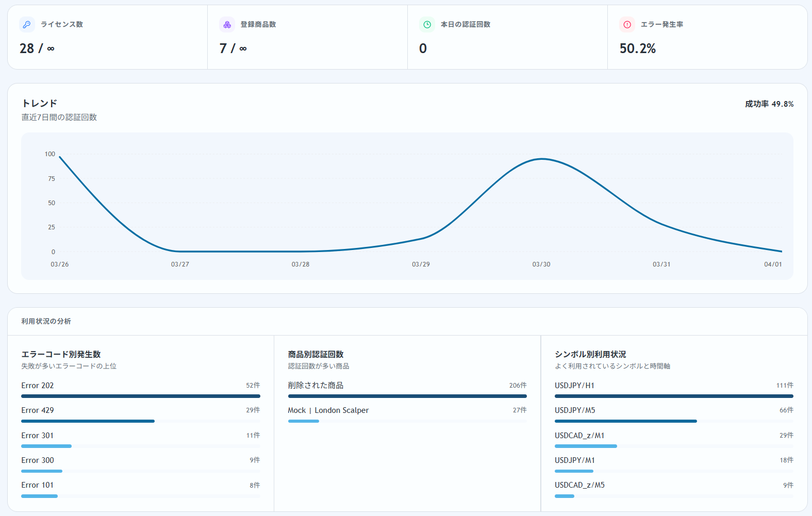
Task: Open the Mock | London Scalper product
Action: pos(328,410)
